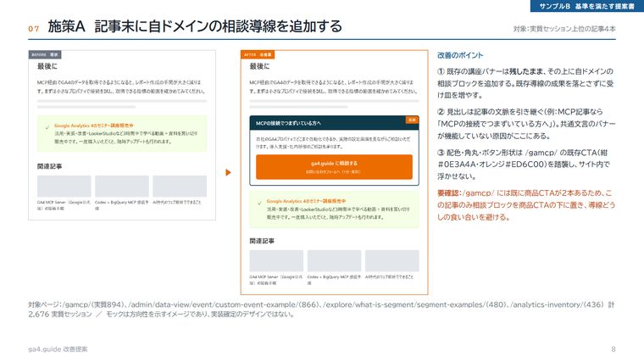Open the AFTER 'AI時代のウェブ解析' article thumbnail
The height and width of the screenshot is (363, 644).
coord(392,260)
